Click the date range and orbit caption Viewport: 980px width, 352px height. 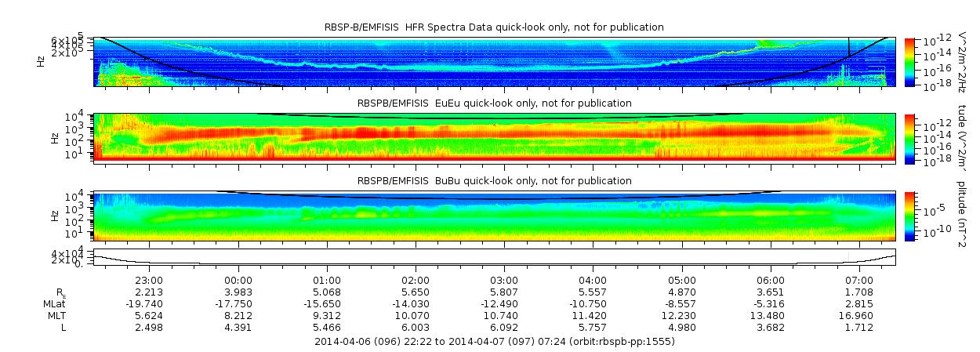pos(494,342)
